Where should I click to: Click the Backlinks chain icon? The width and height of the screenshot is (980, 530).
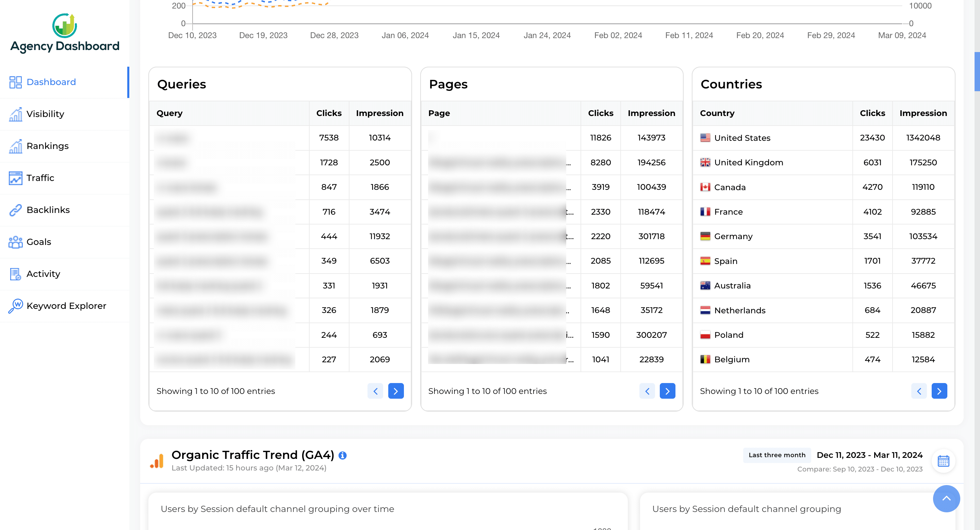[16, 210]
